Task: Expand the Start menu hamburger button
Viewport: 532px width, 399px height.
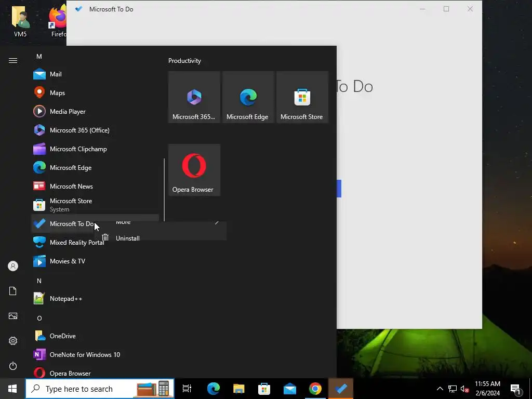Action: tap(13, 60)
